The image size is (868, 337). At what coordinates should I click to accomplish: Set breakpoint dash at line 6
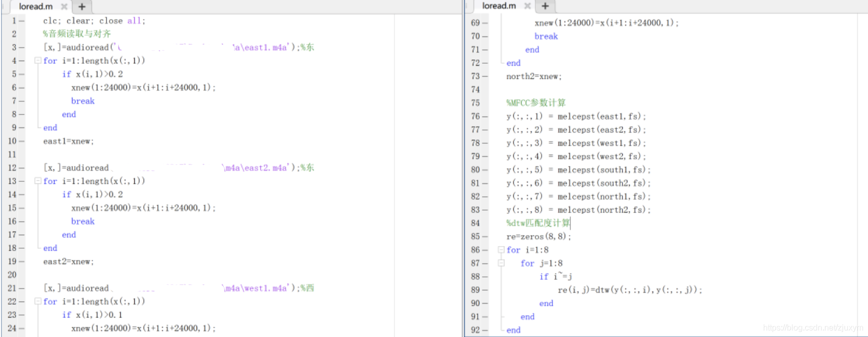click(22, 87)
